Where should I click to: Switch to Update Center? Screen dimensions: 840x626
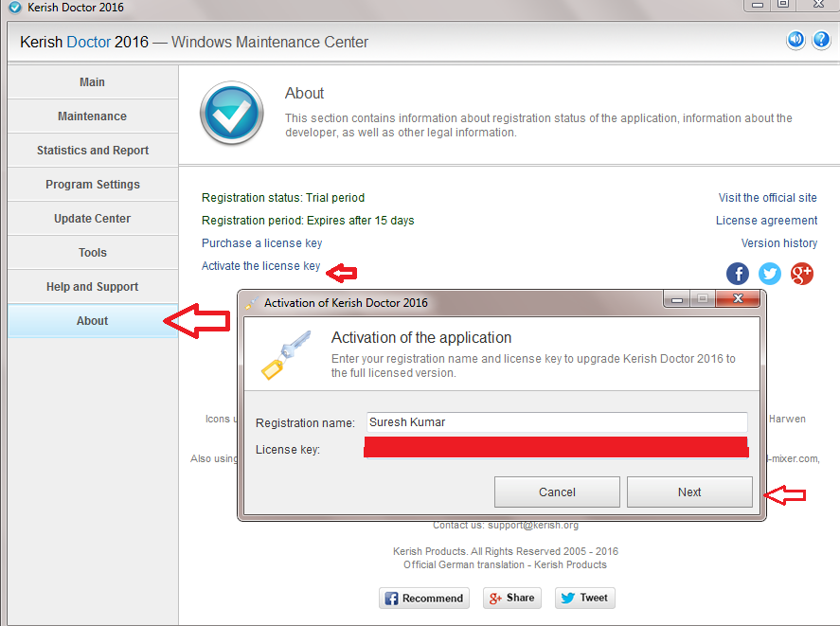93,219
